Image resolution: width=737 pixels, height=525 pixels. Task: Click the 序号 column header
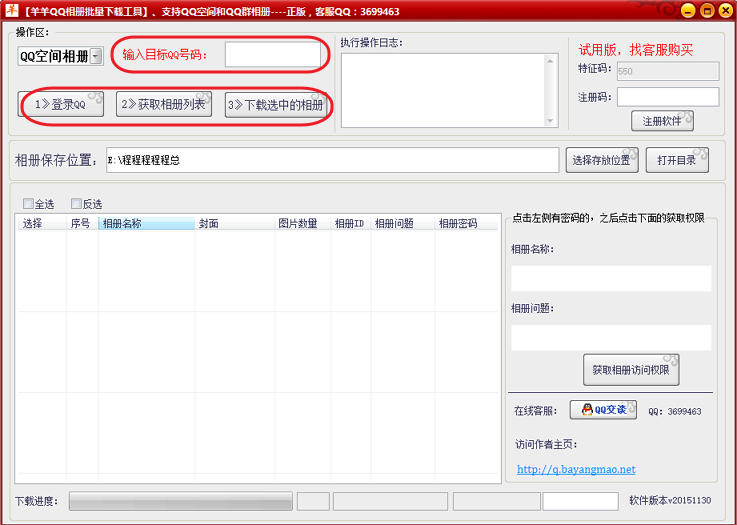pos(82,223)
